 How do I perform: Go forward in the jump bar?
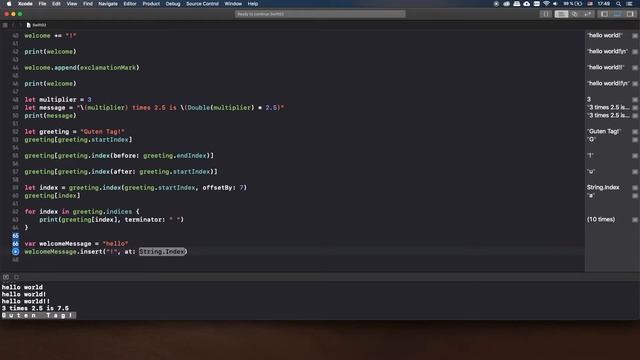pos(20,25)
